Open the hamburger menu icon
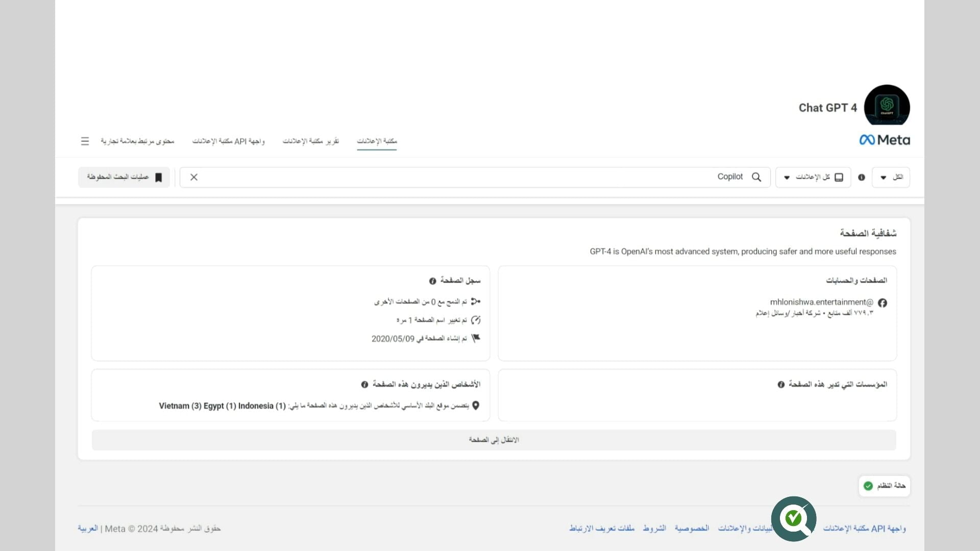980x551 pixels. 85,141
